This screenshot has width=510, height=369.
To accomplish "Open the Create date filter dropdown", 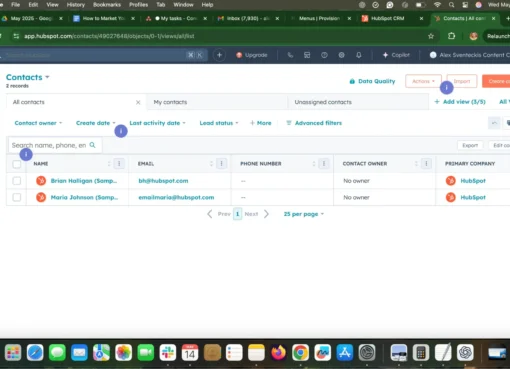I will [96, 123].
